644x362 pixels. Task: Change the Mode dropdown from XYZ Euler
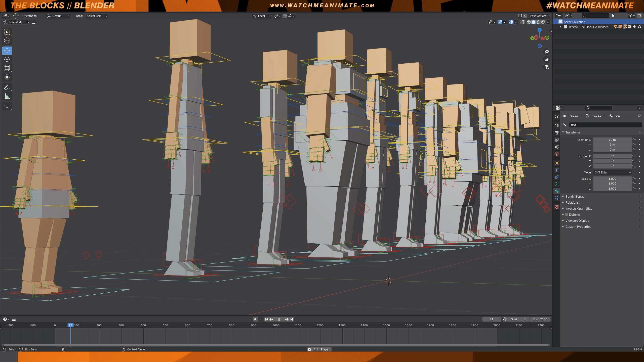613,172
